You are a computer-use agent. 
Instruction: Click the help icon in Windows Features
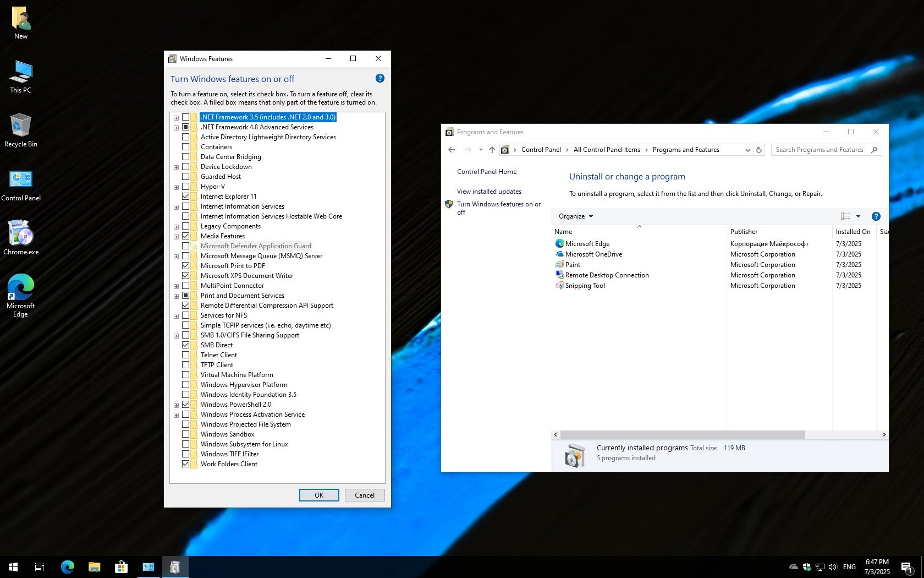(380, 79)
